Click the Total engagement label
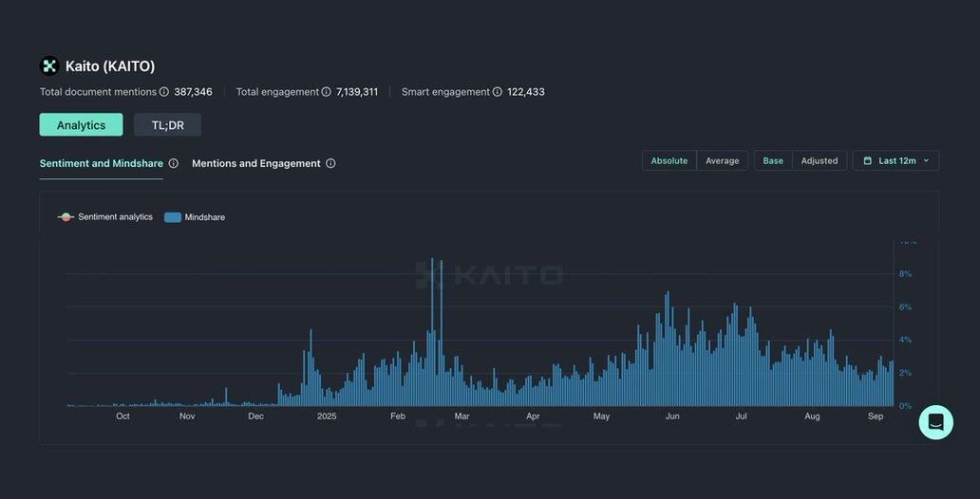980x499 pixels. [277, 92]
